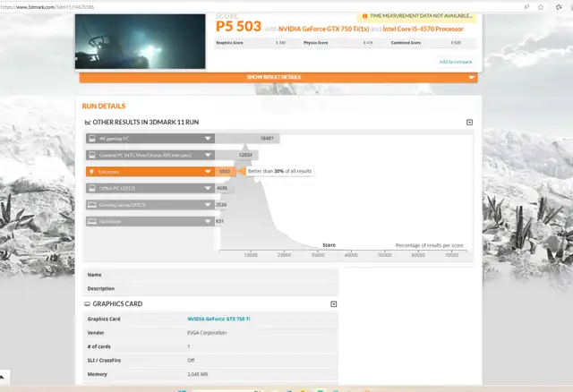Click the Add to compare link
Image resolution: width=573 pixels, height=392 pixels.
tap(456, 62)
